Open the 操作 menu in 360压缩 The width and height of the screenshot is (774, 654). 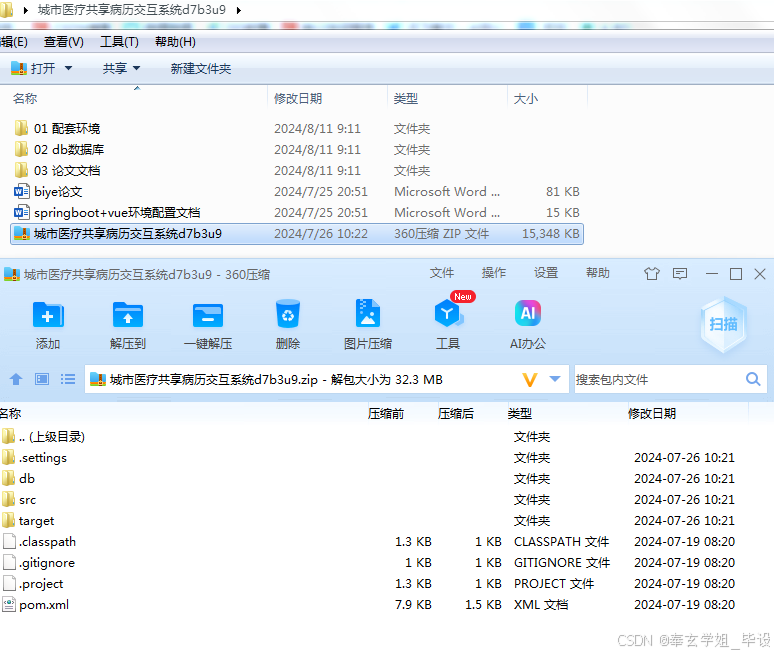[494, 273]
